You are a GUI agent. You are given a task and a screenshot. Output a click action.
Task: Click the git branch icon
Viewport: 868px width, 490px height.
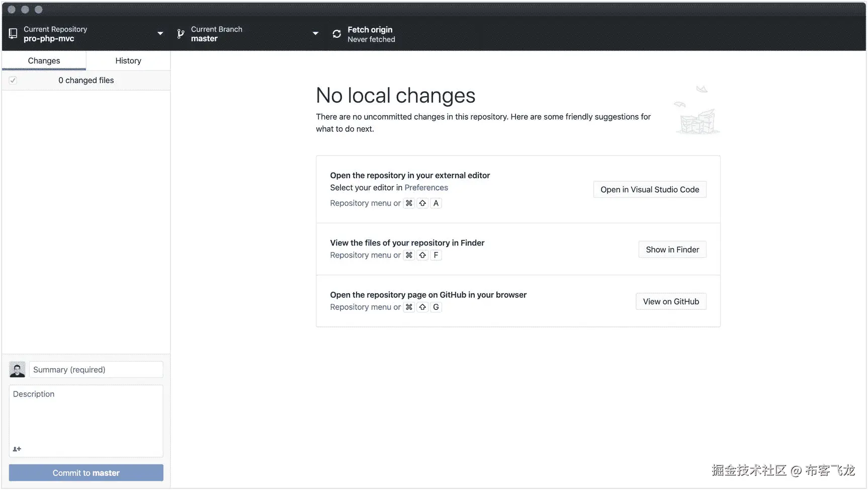coord(181,34)
